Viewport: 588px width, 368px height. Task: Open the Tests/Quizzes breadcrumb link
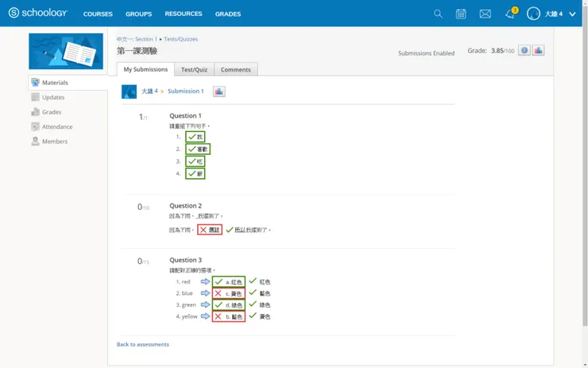coord(180,39)
